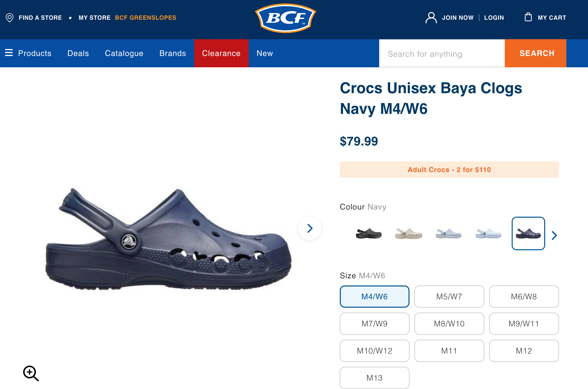Select the black Crocs colour swatch
The width and height of the screenshot is (588, 389).
[369, 234]
